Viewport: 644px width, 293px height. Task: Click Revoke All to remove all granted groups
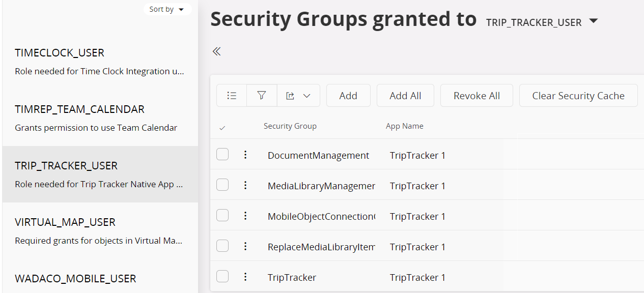(476, 95)
